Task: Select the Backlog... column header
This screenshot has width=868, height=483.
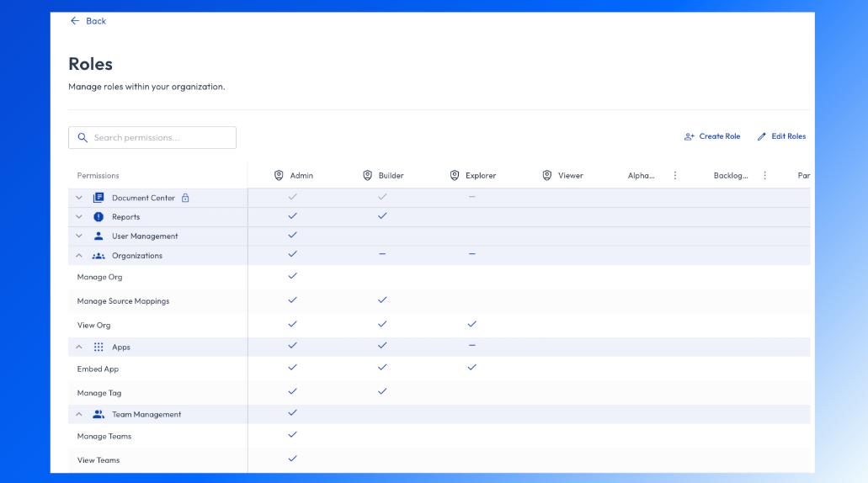Action: coord(731,175)
